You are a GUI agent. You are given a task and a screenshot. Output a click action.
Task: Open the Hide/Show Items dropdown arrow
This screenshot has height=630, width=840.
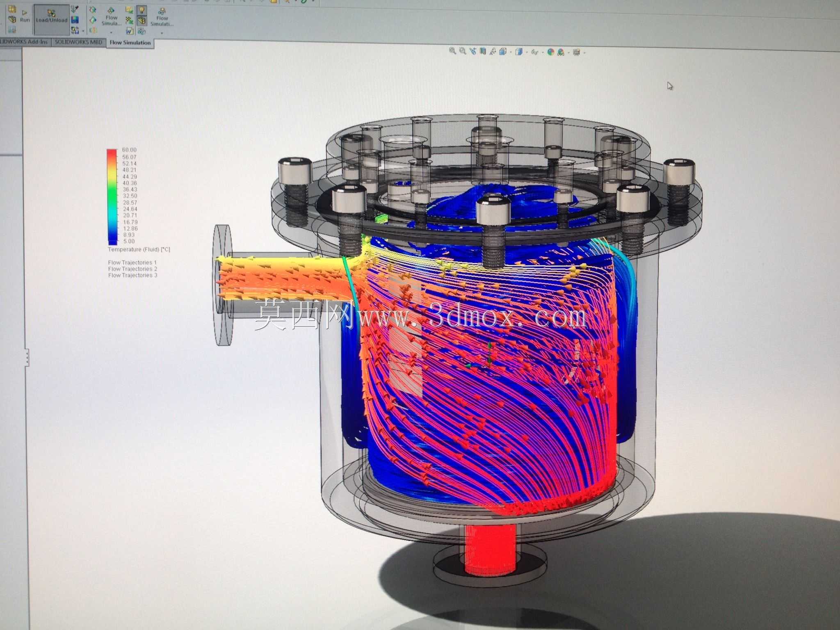click(543, 52)
